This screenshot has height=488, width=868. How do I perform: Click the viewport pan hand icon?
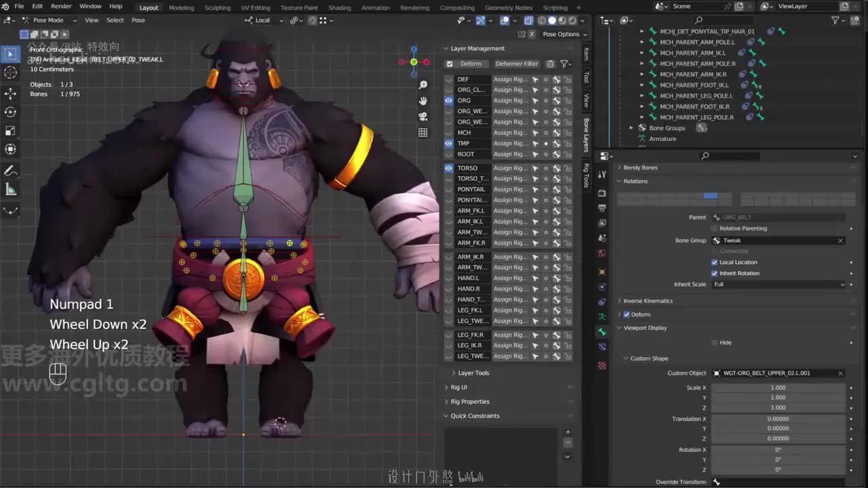coord(423,100)
